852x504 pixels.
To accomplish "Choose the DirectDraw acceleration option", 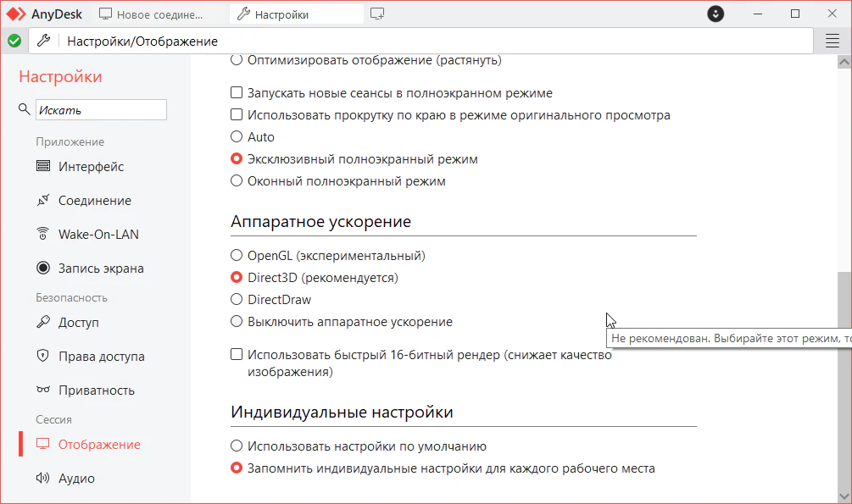I will (237, 300).
